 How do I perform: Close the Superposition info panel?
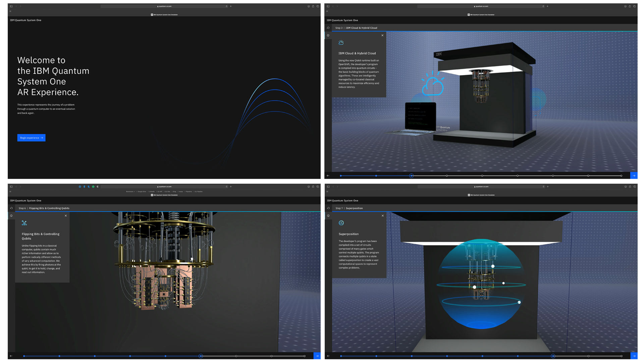coord(383,216)
